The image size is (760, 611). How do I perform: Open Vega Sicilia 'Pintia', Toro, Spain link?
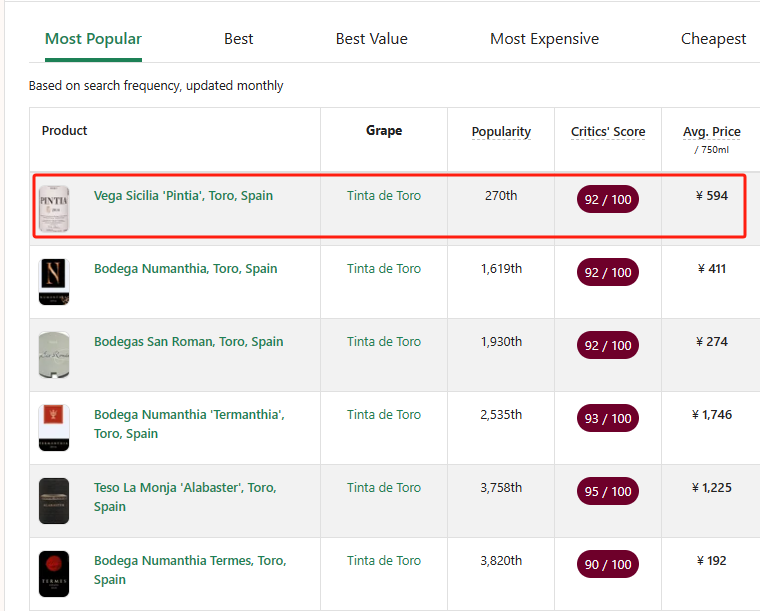point(183,196)
